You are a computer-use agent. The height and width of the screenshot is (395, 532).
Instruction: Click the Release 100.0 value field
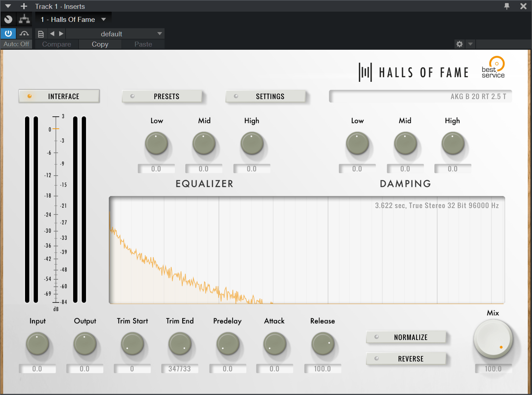(323, 369)
